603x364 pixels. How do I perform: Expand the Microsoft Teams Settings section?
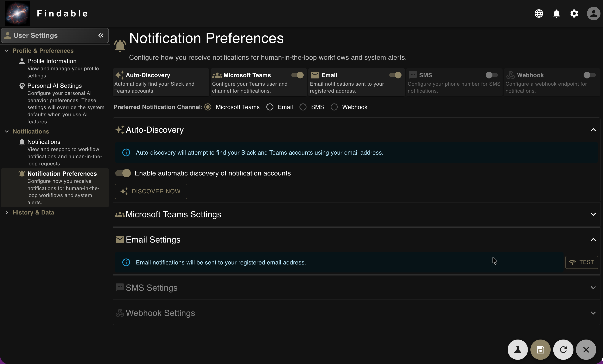tap(593, 214)
